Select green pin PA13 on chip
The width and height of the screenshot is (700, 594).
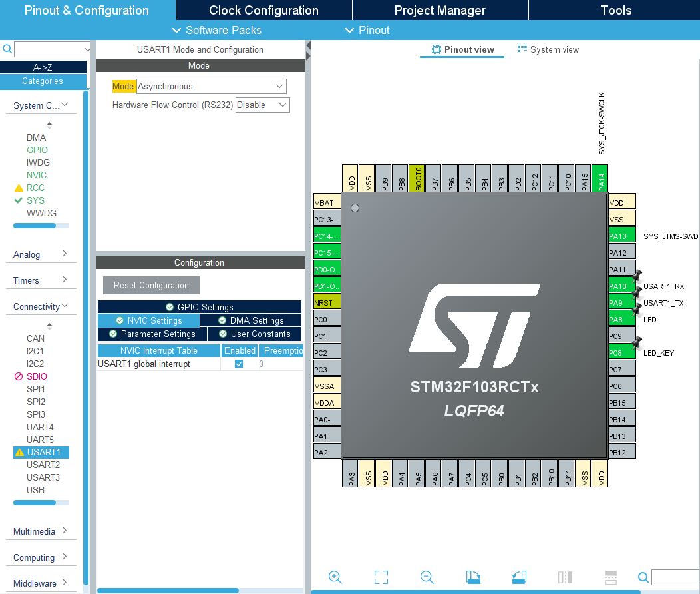pyautogui.click(x=621, y=236)
